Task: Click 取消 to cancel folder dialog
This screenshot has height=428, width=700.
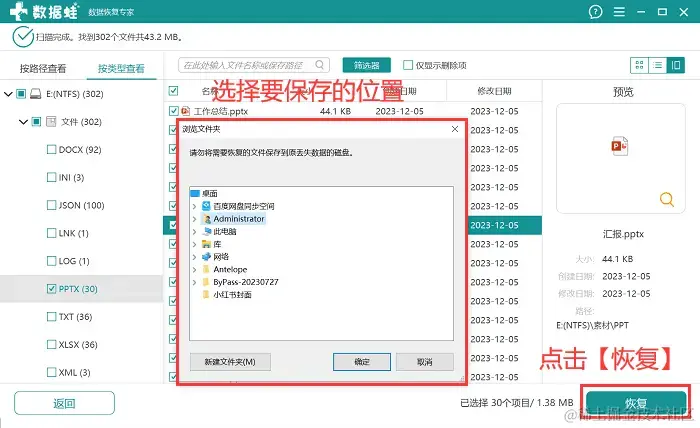Action: [425, 362]
